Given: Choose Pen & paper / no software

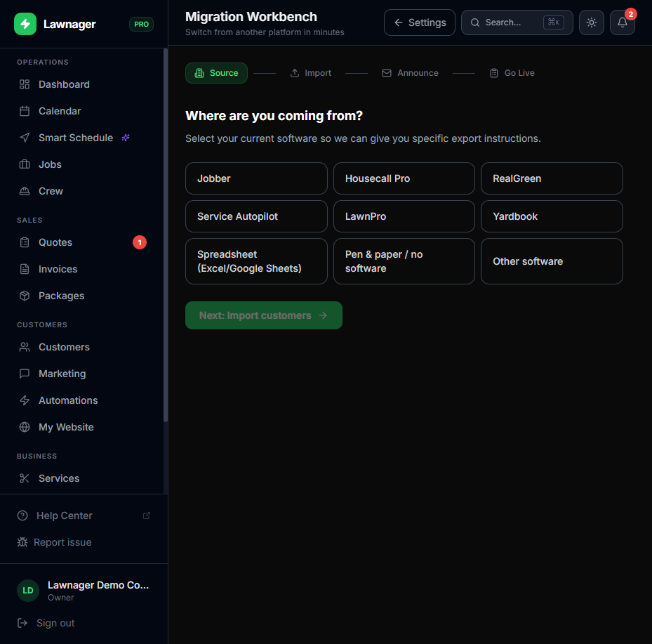Looking at the screenshot, I should [x=404, y=261].
